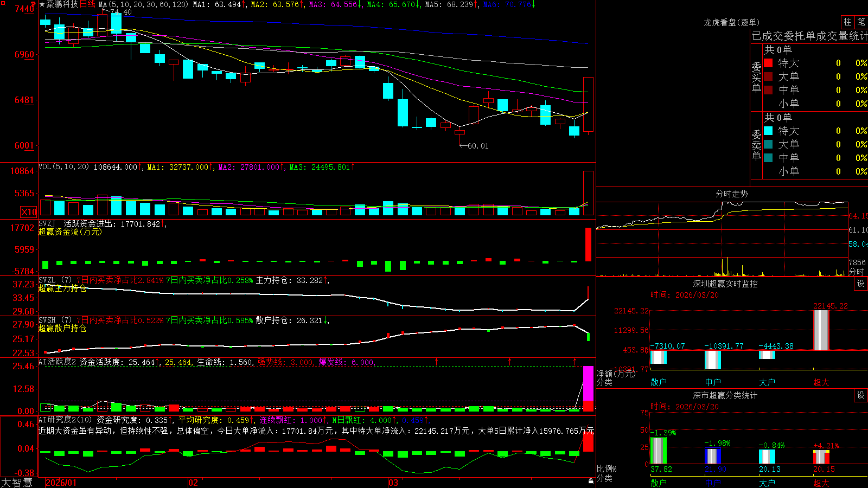Click the 20.15 超大 ratio value
Image resolution: width=868 pixels, height=488 pixels.
824,469
